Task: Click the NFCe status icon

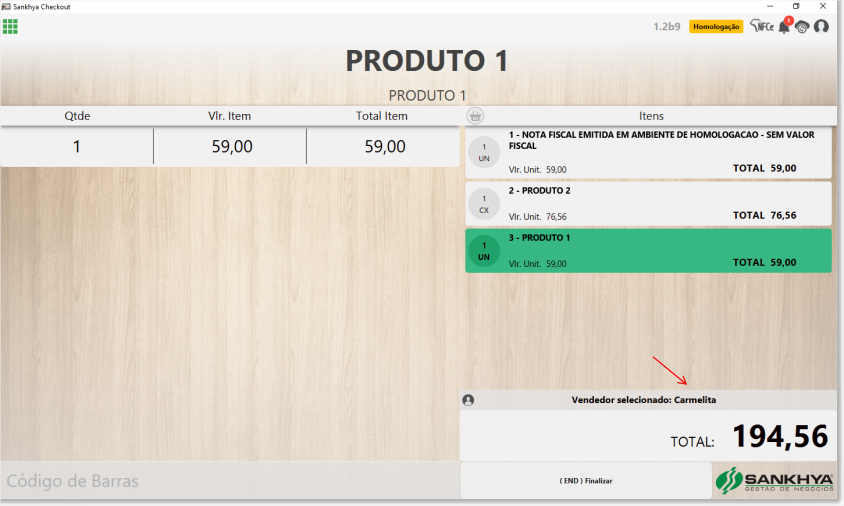Action: click(762, 26)
